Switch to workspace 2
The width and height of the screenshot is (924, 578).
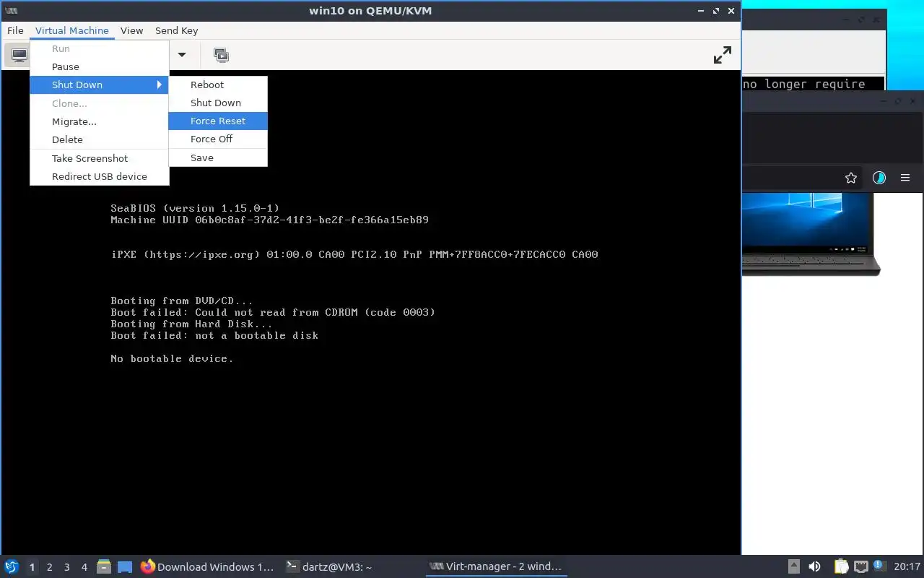pyautogui.click(x=49, y=567)
